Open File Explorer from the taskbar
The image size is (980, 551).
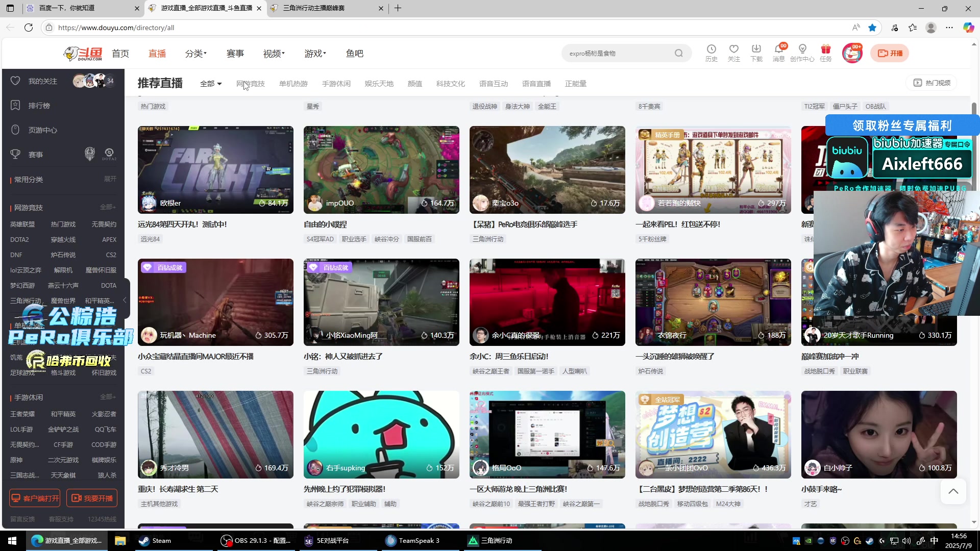[x=120, y=540]
